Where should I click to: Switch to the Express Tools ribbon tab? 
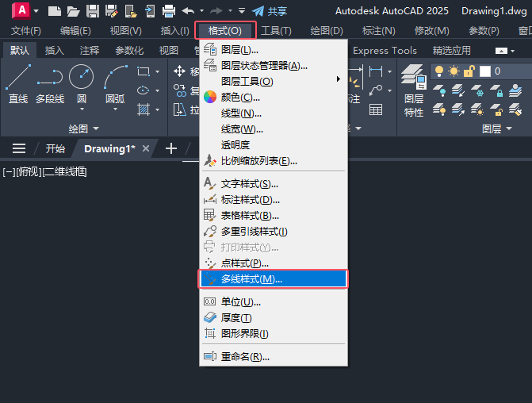click(385, 50)
